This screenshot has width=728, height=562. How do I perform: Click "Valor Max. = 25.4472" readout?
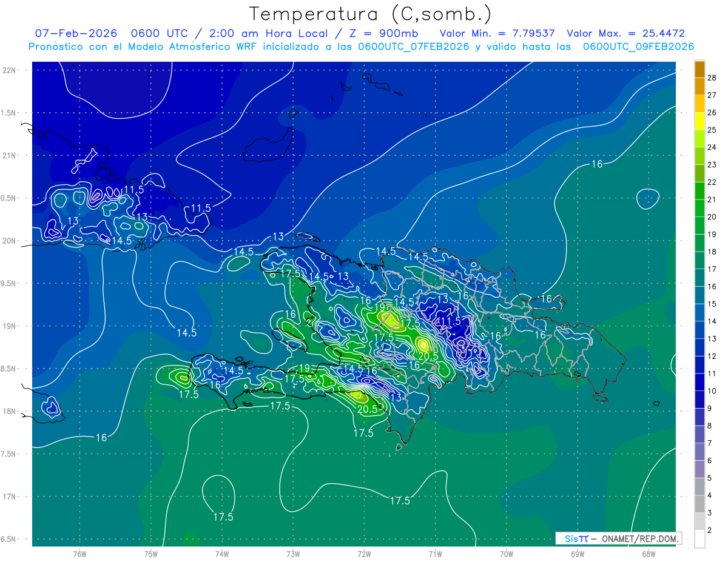(x=625, y=34)
